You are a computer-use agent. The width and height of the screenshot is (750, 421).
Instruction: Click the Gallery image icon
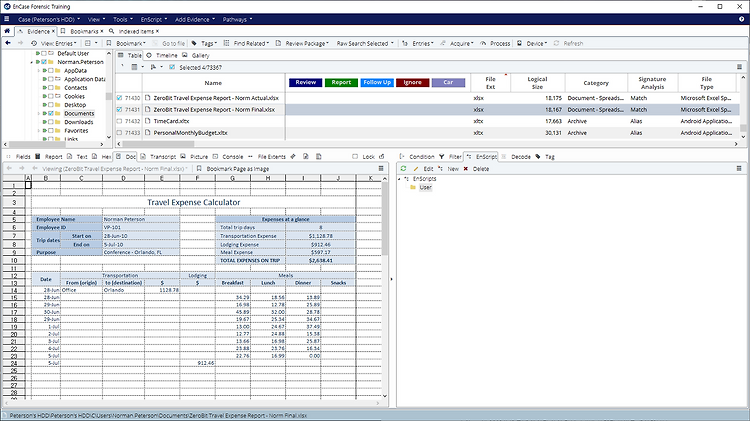pyautogui.click(x=185, y=55)
